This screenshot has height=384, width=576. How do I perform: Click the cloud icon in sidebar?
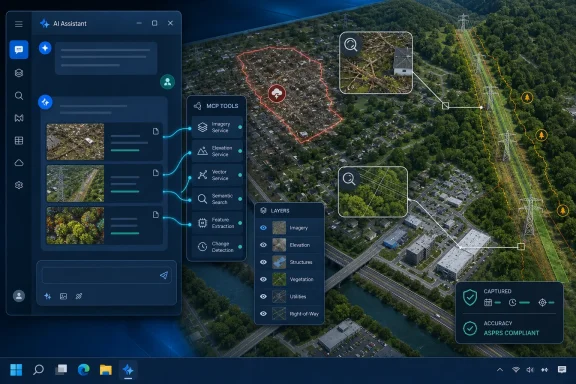(x=19, y=163)
